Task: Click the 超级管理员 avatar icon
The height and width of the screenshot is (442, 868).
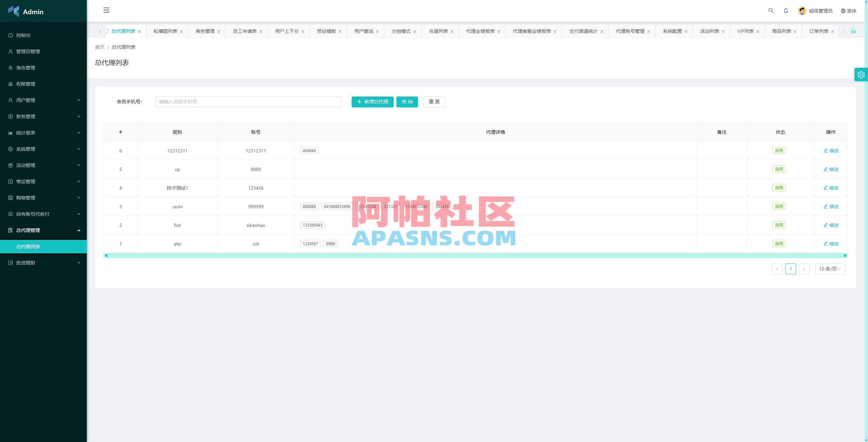Action: [x=802, y=10]
